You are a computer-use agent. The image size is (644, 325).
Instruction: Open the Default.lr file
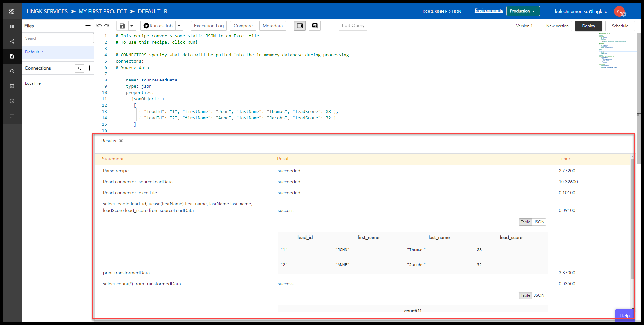[58, 52]
